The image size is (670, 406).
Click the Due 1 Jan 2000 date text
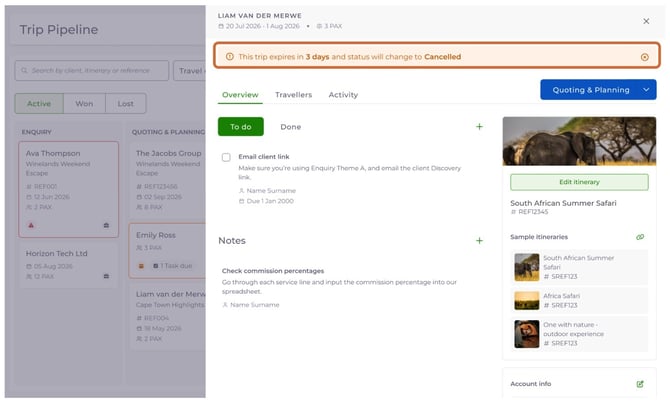[270, 201]
